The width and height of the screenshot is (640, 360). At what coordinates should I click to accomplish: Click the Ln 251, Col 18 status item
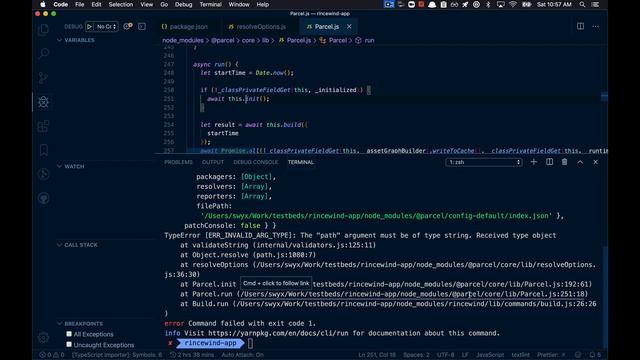pyautogui.click(x=377, y=355)
